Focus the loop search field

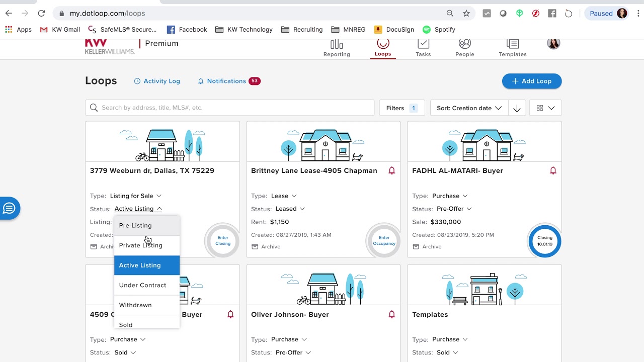point(230,108)
